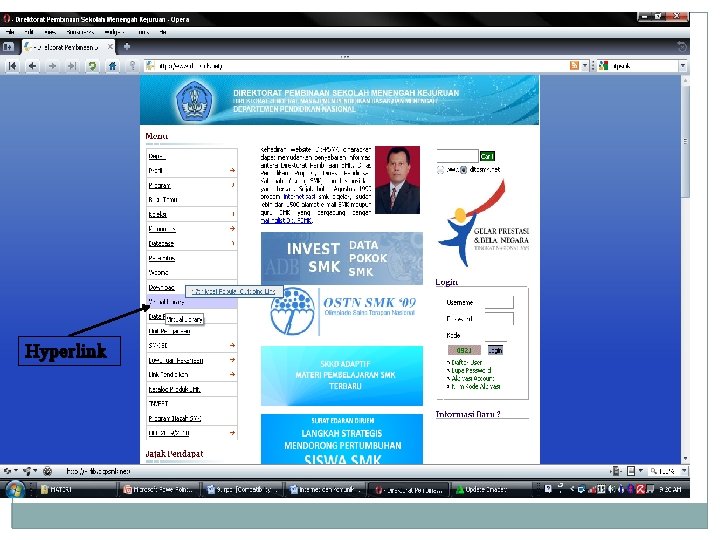Click the director's portrait photo
Image resolution: width=720 pixels, height=540 pixels.
[x=397, y=180]
